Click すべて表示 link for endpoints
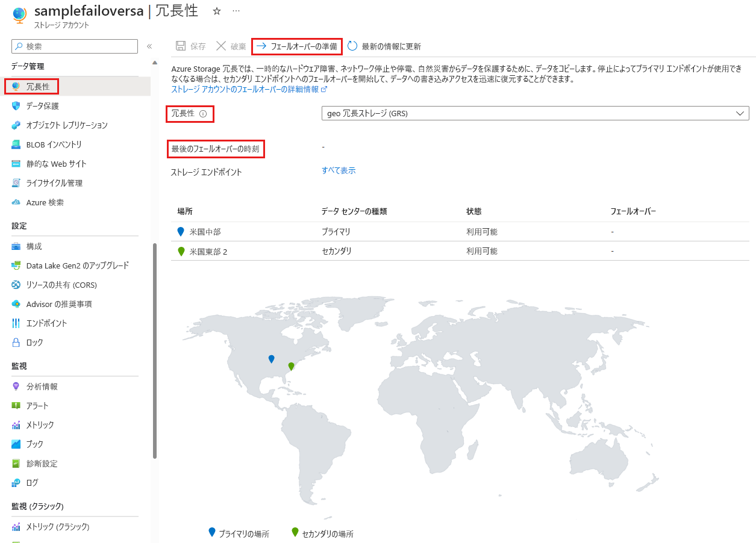 [339, 171]
